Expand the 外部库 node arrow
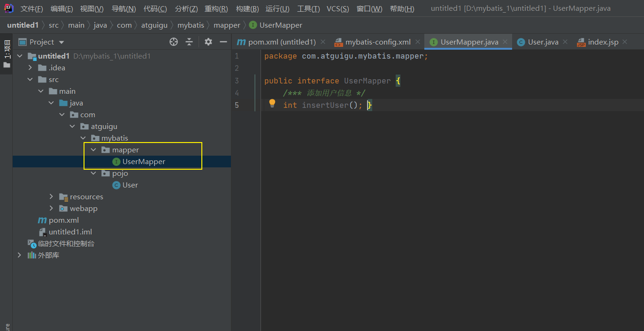 click(x=20, y=256)
